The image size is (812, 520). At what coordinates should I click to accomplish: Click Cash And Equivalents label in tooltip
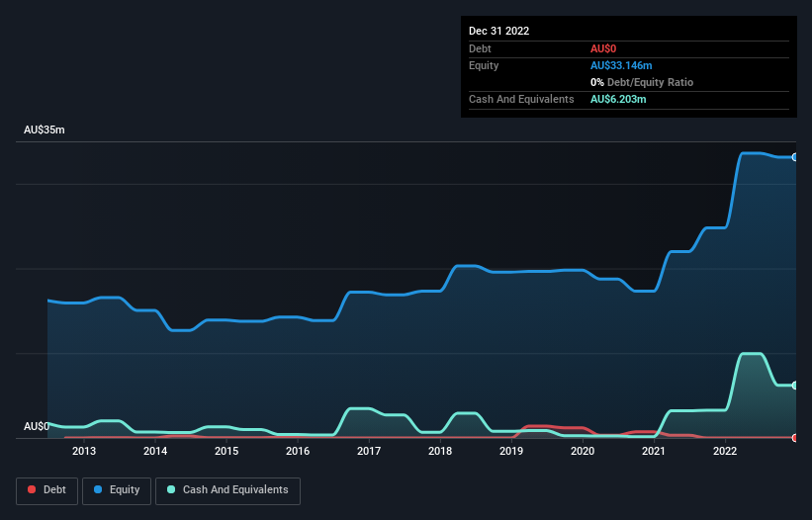coord(521,99)
